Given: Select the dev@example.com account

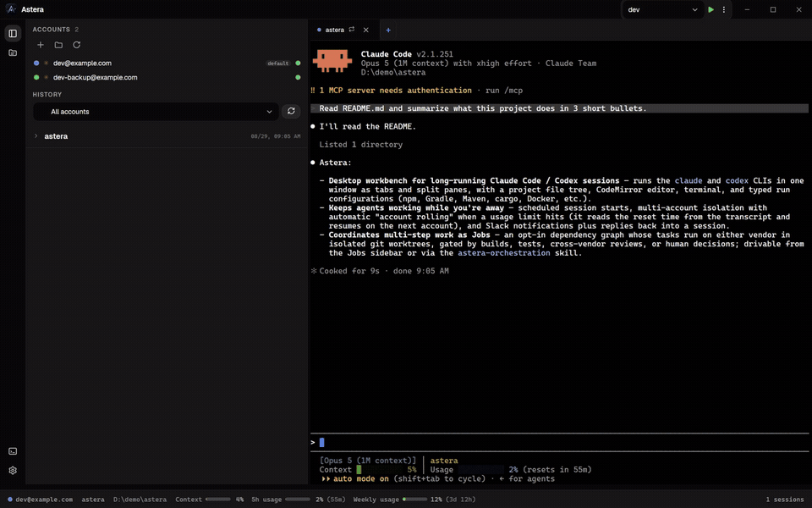Looking at the screenshot, I should click(x=82, y=63).
